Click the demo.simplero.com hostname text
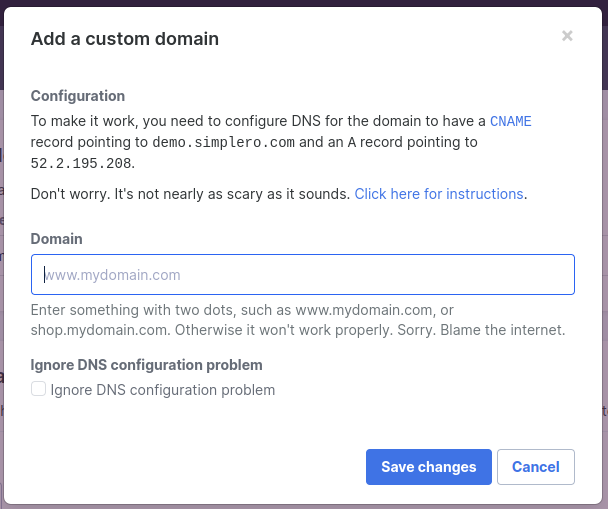This screenshot has height=509, width=608. point(223,143)
